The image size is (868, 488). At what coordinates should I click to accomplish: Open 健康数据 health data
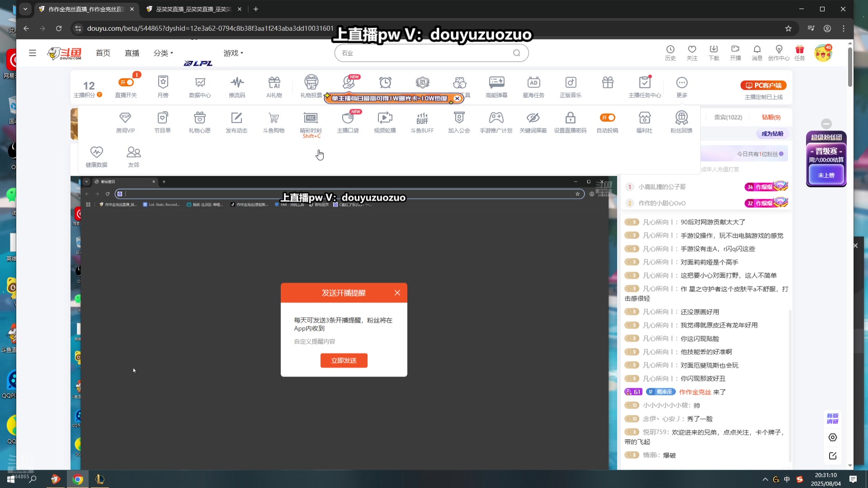(96, 157)
